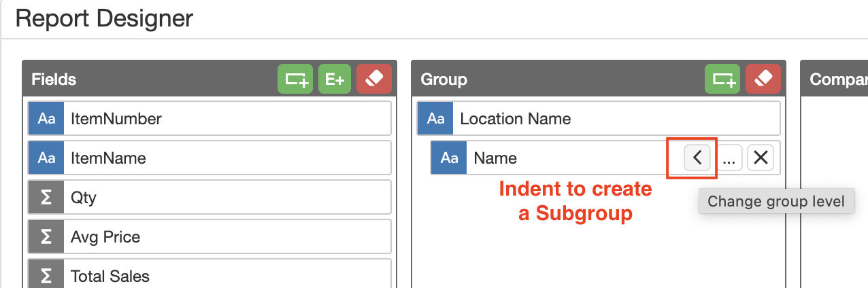Screen dimensions: 868x288
Task: Add expression field with E+ button
Action: click(334, 79)
